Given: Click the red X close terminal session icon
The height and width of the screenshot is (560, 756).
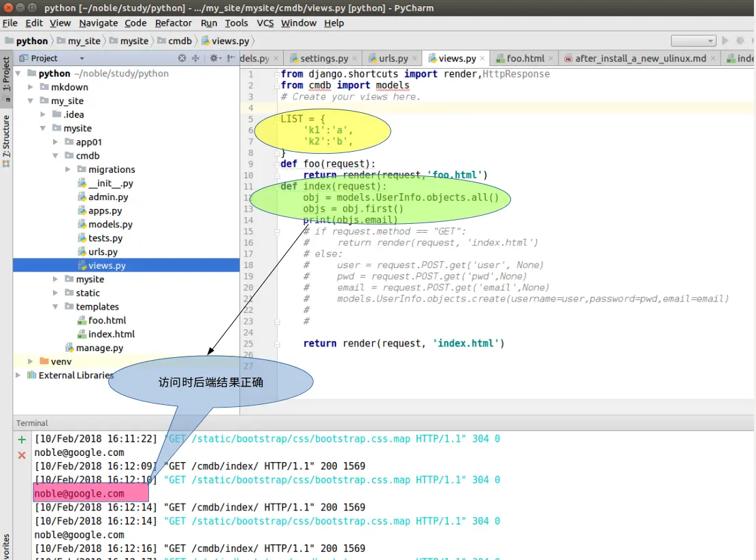Looking at the screenshot, I should pos(22,455).
